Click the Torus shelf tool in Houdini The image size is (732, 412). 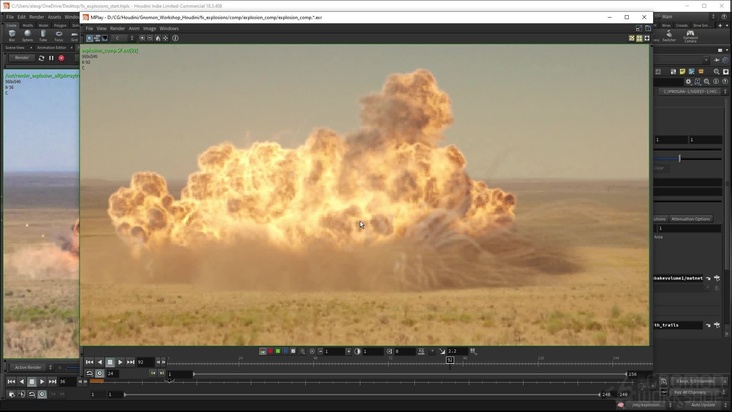[59, 35]
